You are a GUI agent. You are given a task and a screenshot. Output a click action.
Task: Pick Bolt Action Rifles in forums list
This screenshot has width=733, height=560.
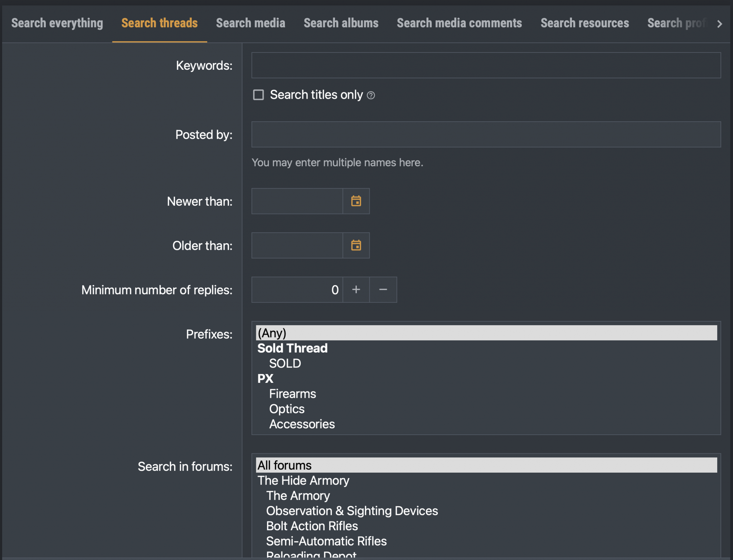click(x=312, y=526)
